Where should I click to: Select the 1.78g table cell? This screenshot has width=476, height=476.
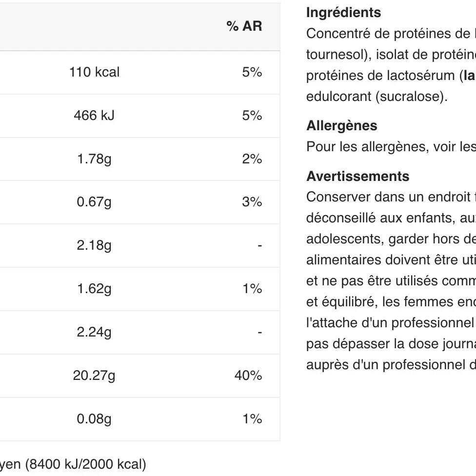94,159
